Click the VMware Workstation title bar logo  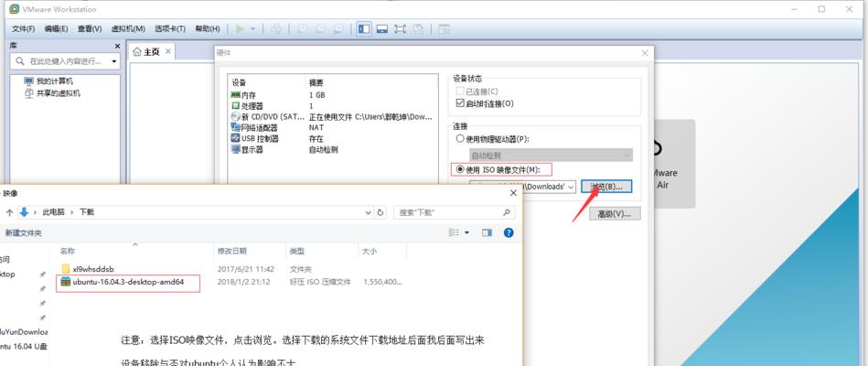click(14, 9)
